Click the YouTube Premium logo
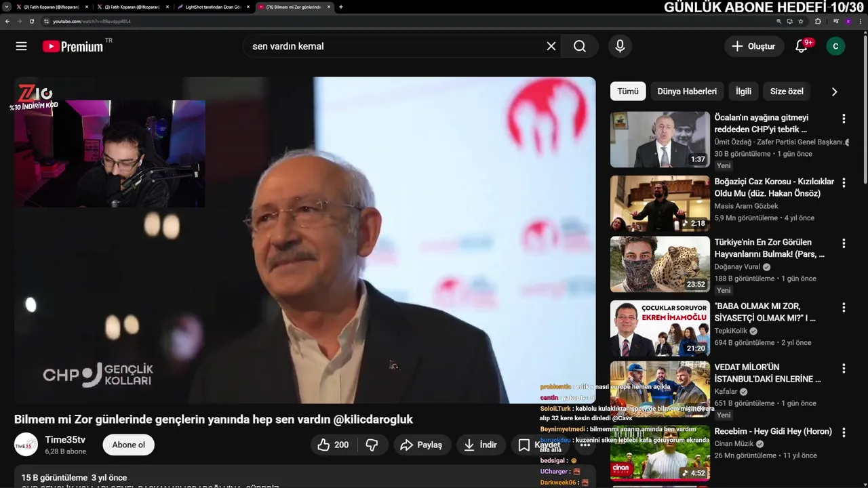This screenshot has width=868, height=488. [x=73, y=46]
